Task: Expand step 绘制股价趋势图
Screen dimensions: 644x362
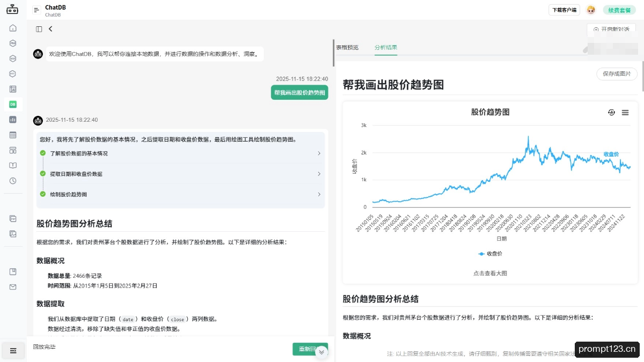Action: (x=181, y=194)
